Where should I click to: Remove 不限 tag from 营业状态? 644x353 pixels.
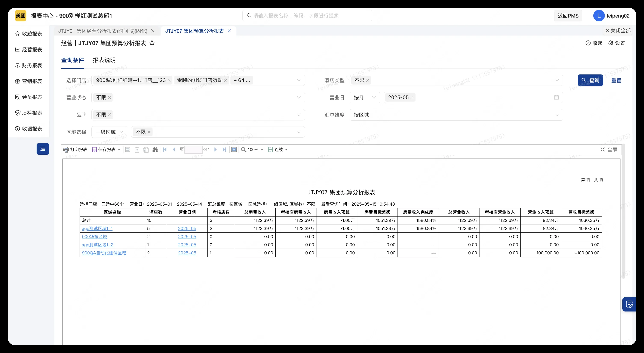click(x=109, y=98)
